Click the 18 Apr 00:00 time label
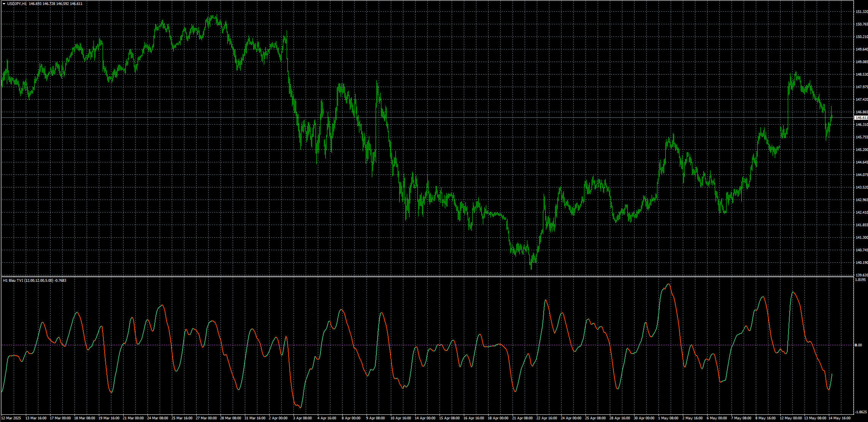868x422 pixels. tap(498, 418)
